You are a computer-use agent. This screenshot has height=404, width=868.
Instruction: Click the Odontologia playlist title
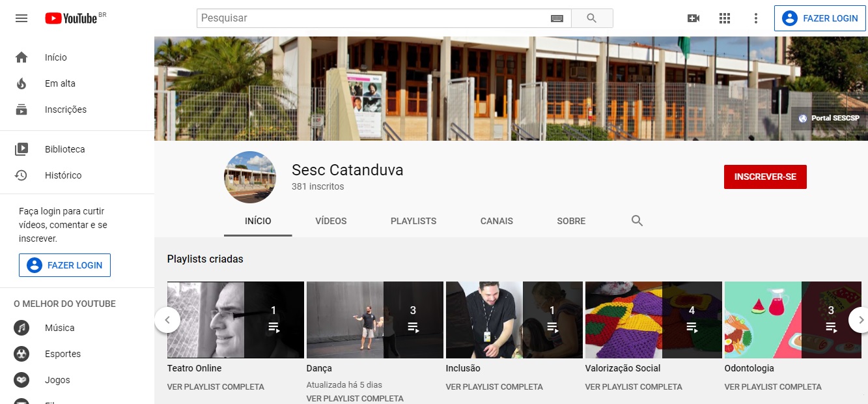[749, 368]
